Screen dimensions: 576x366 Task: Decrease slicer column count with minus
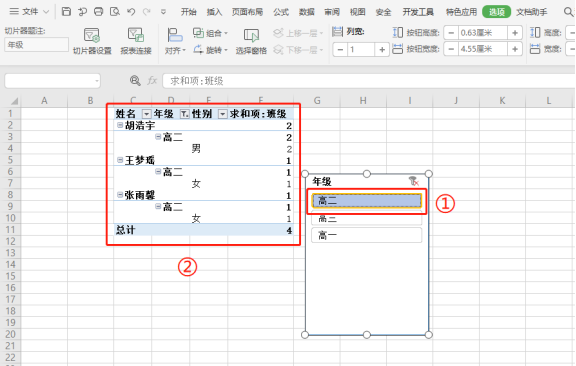point(340,49)
